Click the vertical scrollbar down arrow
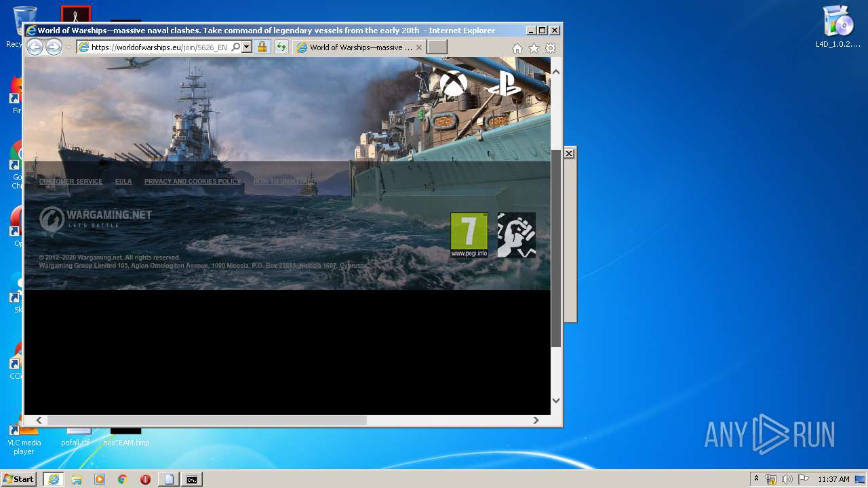The width and height of the screenshot is (868, 488). (556, 400)
